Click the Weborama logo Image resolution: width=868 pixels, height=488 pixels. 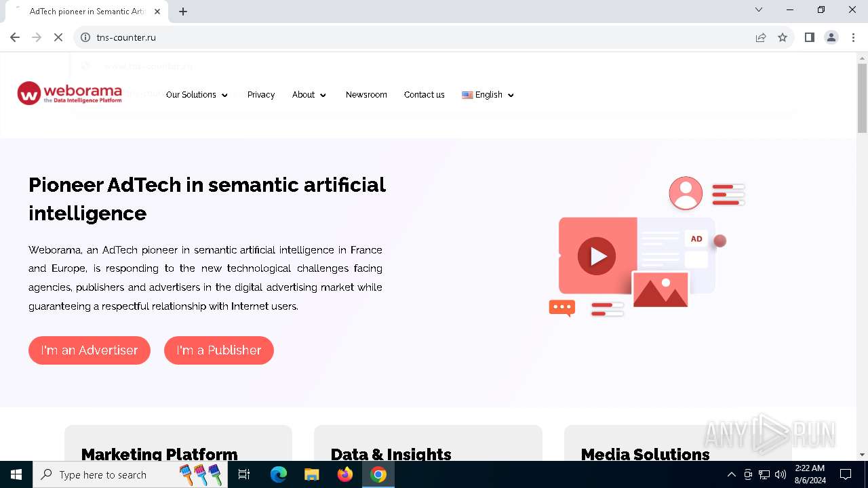click(70, 94)
